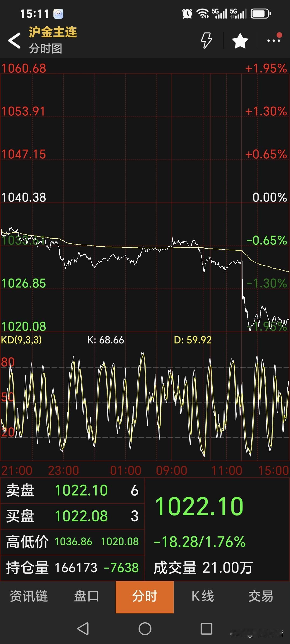Tap the battery status icon
Viewport: 290px width, 644px height.
[261, 14]
